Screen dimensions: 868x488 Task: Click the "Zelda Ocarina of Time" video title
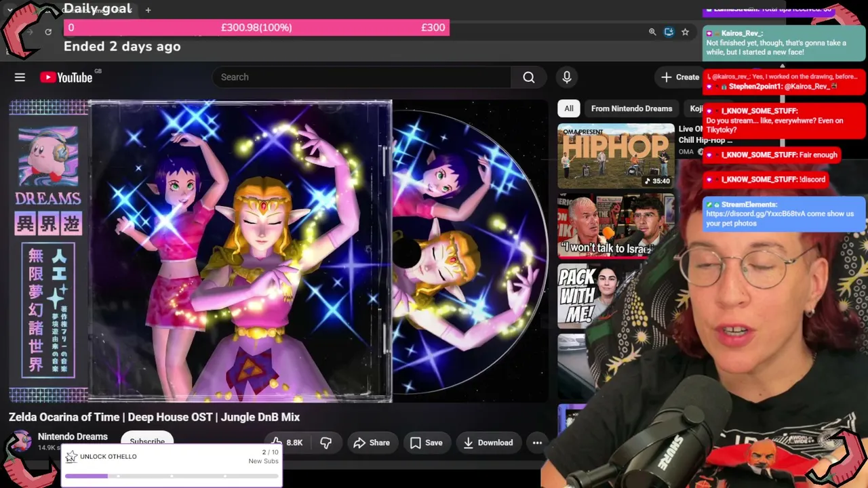(154, 417)
